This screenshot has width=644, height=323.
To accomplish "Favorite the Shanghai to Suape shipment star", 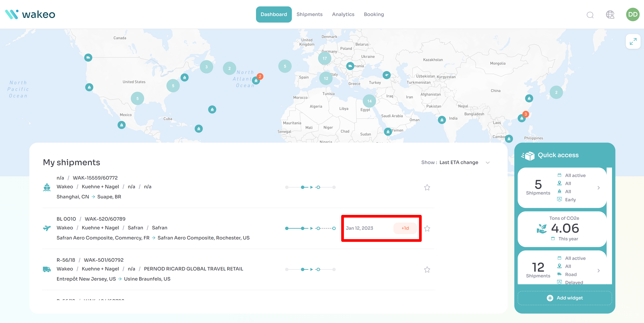I will pos(427,187).
